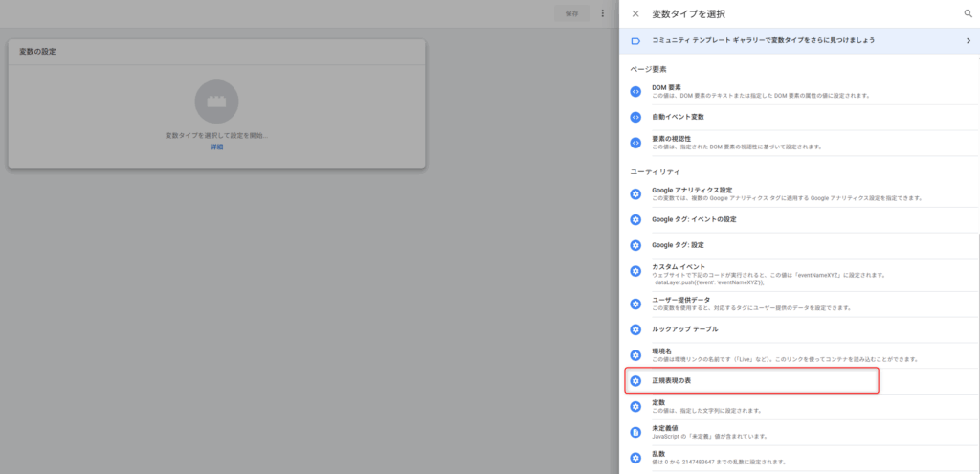980x474 pixels.
Task: Click the DOM 要素 variable type icon
Action: point(635,91)
